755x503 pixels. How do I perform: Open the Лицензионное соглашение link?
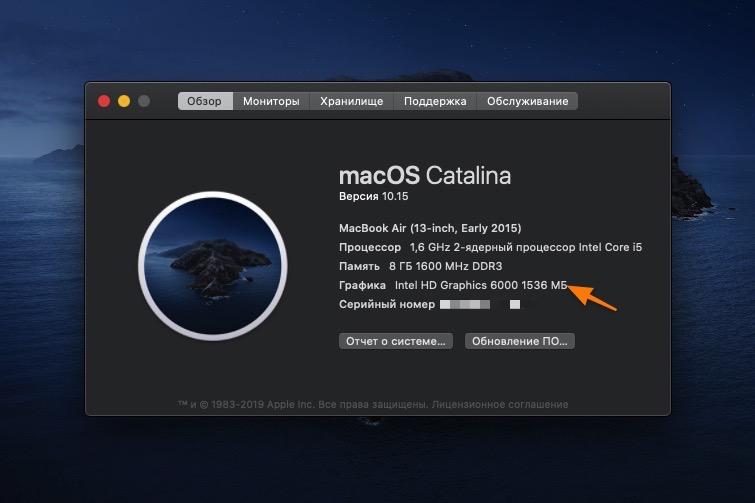(500, 404)
